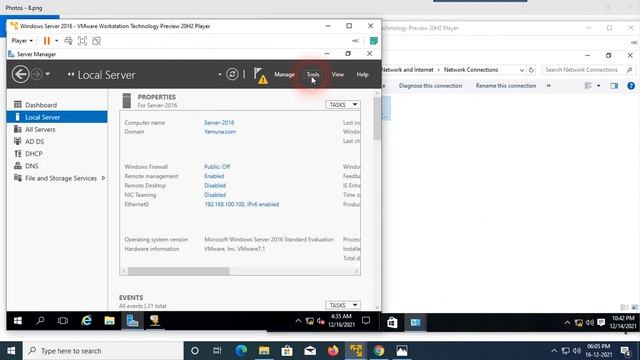Click host Type here to search box

click(103, 351)
